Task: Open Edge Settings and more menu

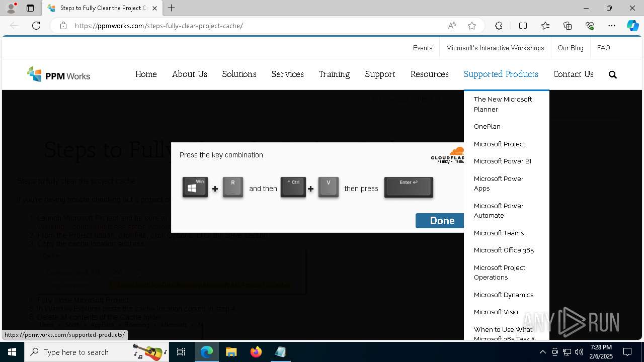Action: pyautogui.click(x=612, y=26)
